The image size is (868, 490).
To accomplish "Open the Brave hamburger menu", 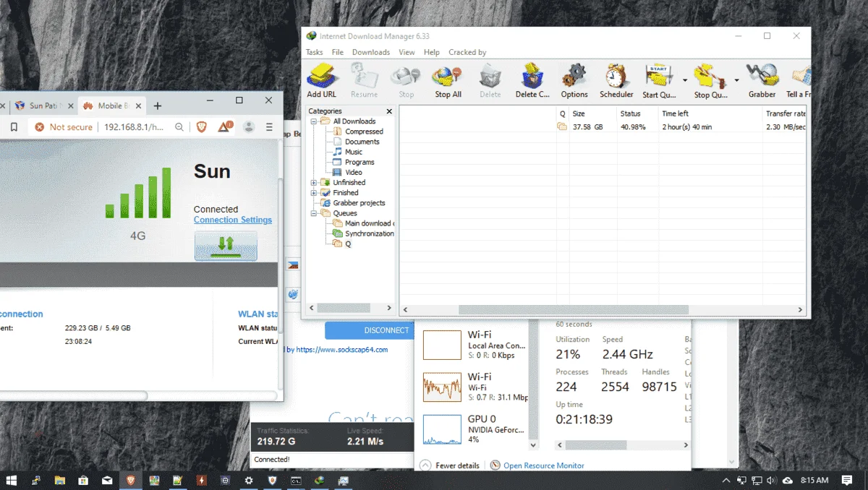I will click(269, 126).
